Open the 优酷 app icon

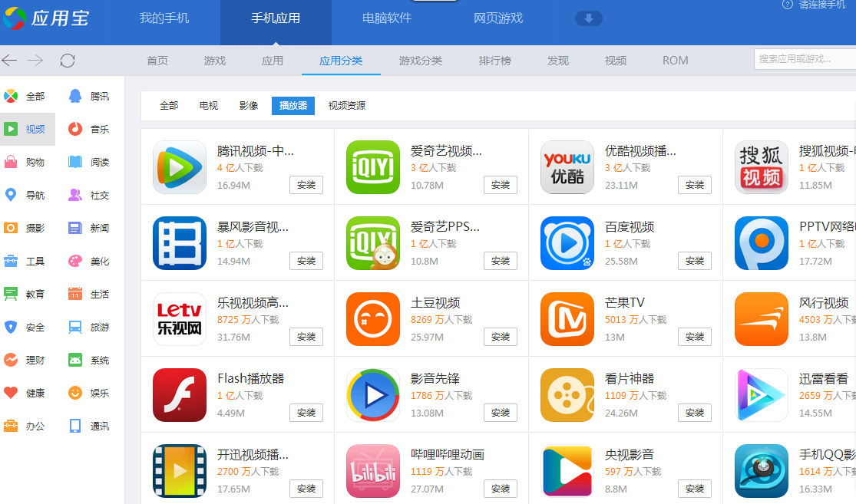pos(567,167)
